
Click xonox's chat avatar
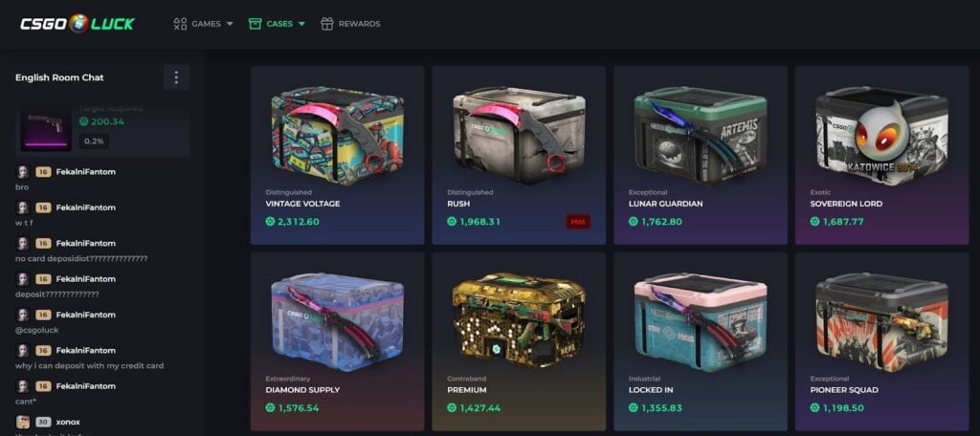(x=23, y=422)
